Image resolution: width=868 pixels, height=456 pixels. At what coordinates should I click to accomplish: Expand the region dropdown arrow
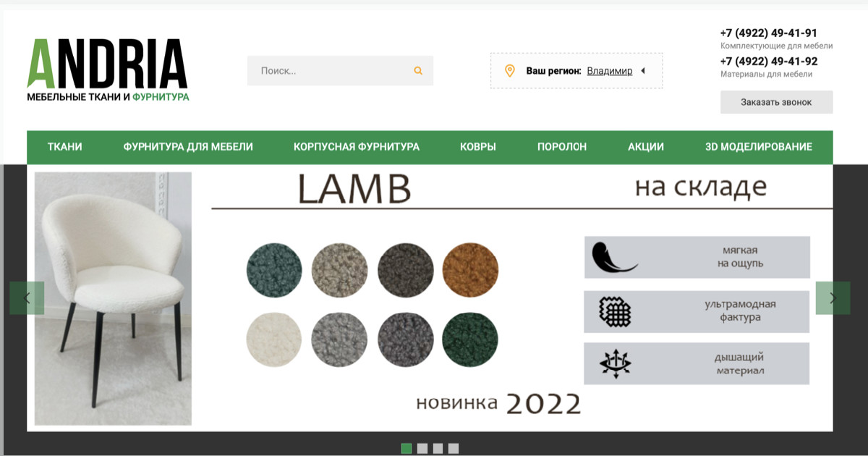642,71
